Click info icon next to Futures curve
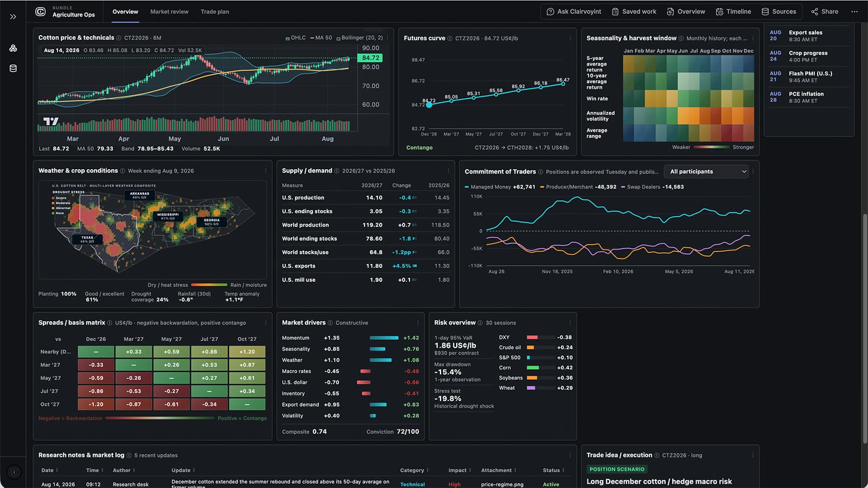The width and height of the screenshot is (868, 488). click(450, 38)
